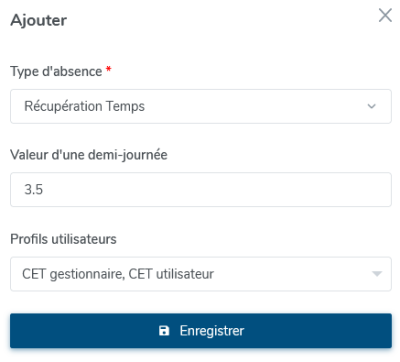
Task: Click the Valeur d'une demi-journée label
Action: pos(89,155)
